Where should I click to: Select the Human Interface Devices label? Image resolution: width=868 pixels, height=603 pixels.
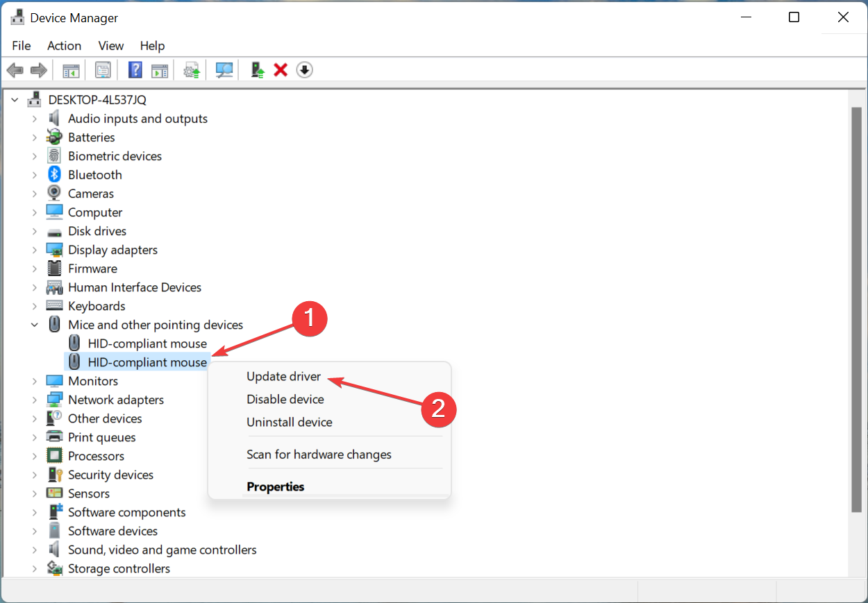pyautogui.click(x=135, y=287)
